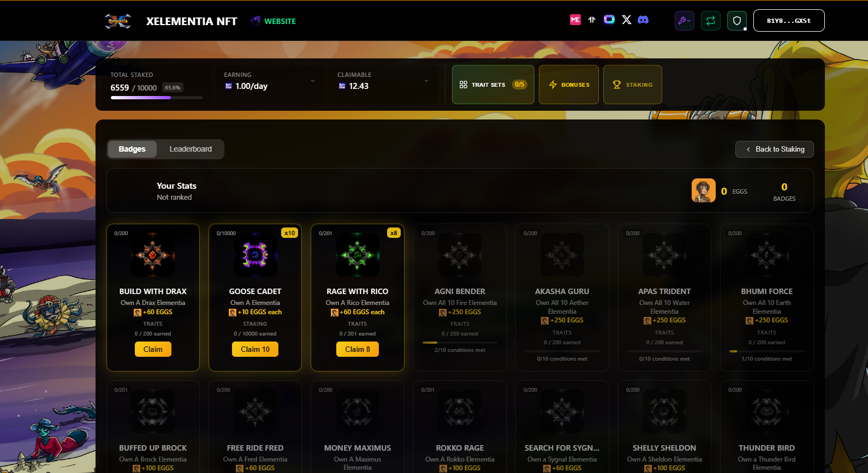Viewport: 868px width, 473px height.
Task: Toggle the Staking view
Action: [x=632, y=85]
